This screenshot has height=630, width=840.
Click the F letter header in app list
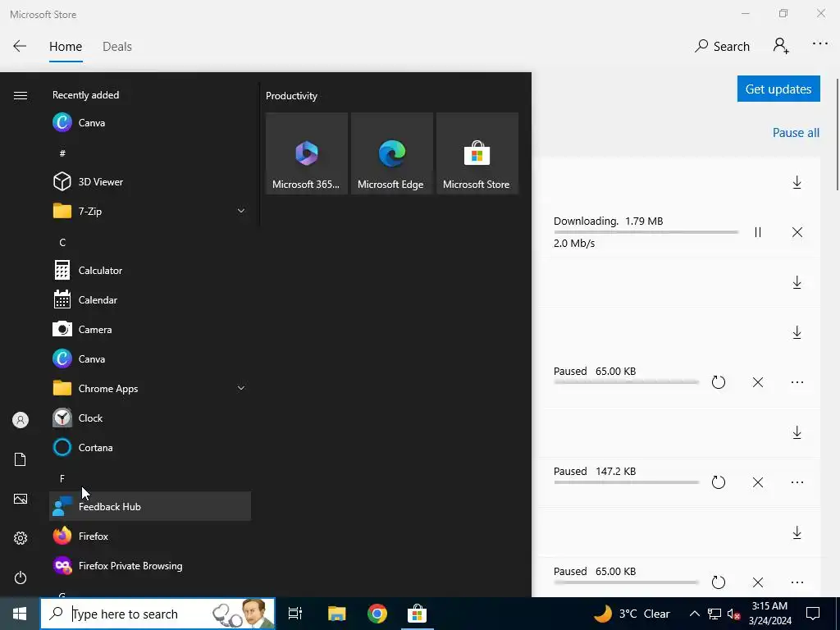62,478
